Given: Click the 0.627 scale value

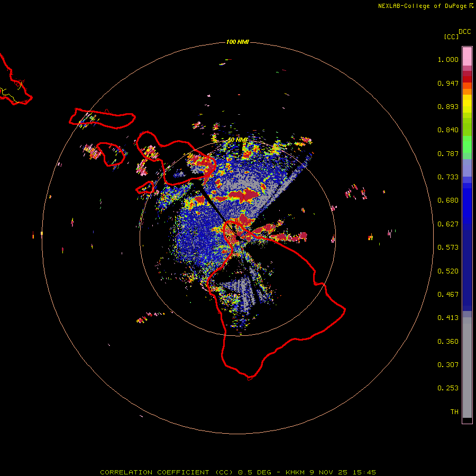Looking at the screenshot, I should click(448, 224).
